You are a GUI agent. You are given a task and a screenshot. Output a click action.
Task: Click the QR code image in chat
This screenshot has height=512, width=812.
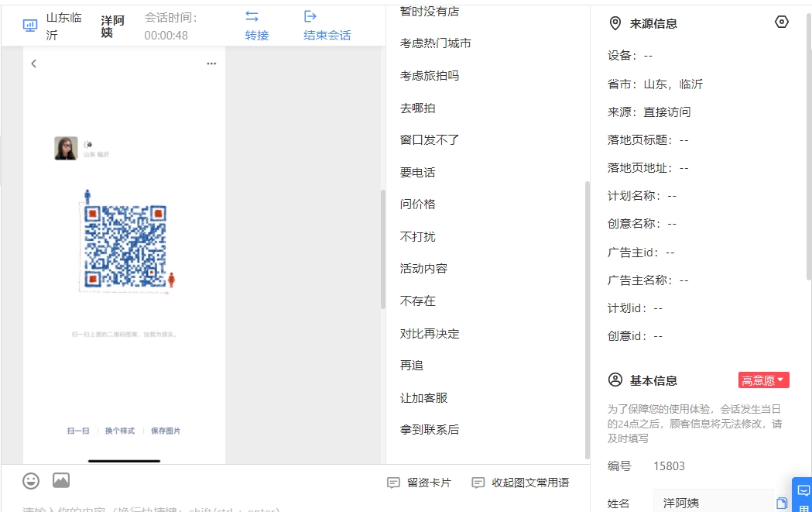click(125, 246)
